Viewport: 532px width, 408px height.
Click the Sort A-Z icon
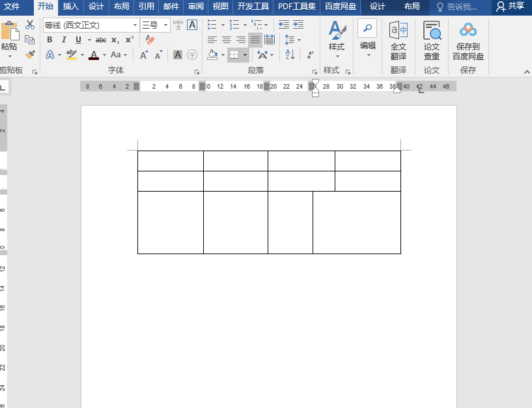click(290, 55)
